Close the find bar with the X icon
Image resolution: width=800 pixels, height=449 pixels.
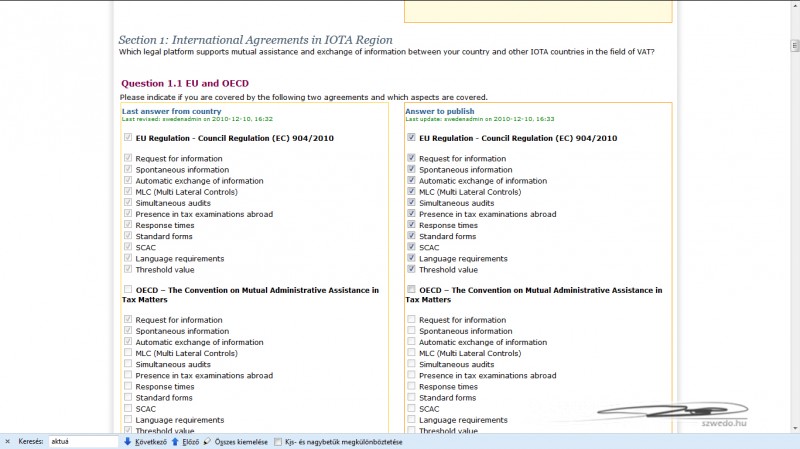(8, 441)
